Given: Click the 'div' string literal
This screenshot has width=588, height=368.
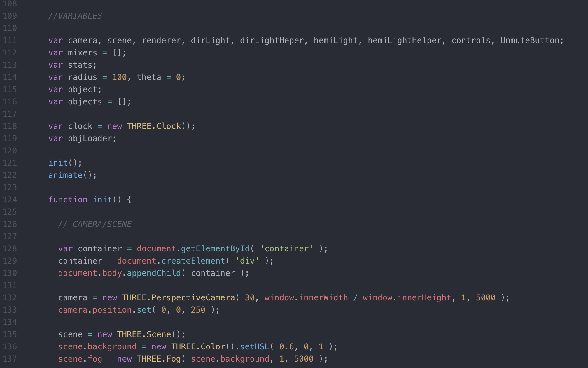Looking at the screenshot, I should [x=247, y=261].
